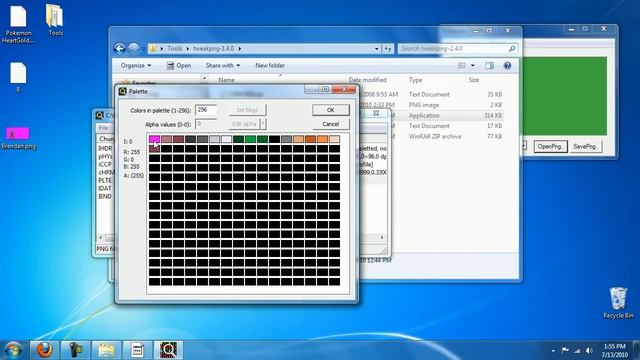The image size is (640, 360).
Task: Open Explorer help question mark icon
Action: 507,66
